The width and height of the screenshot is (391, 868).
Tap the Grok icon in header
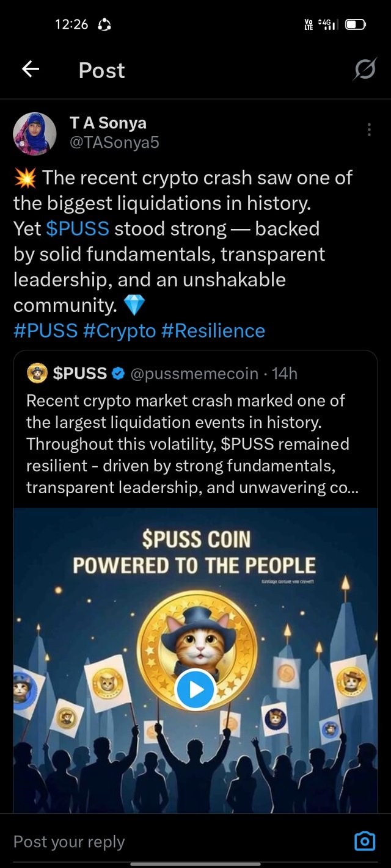(364, 71)
